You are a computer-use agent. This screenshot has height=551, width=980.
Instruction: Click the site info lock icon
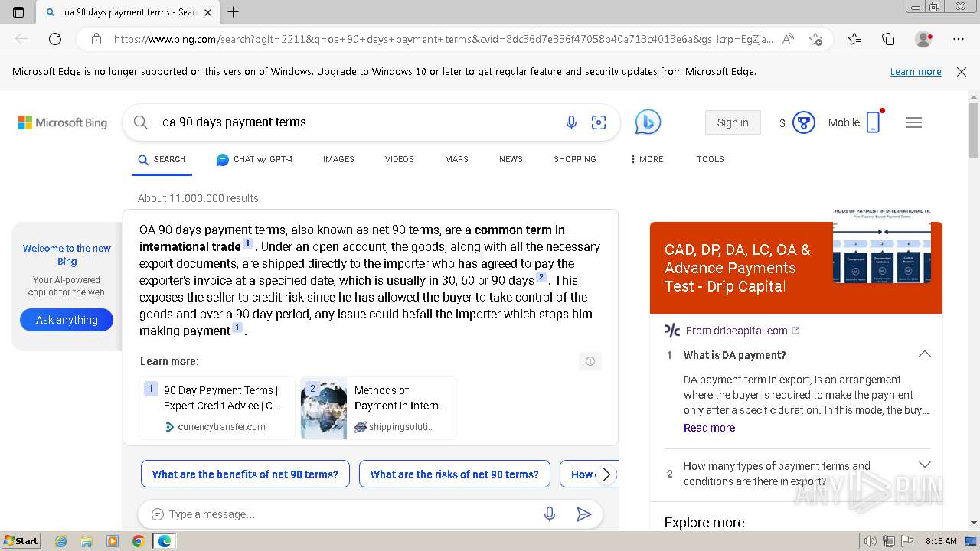(96, 39)
